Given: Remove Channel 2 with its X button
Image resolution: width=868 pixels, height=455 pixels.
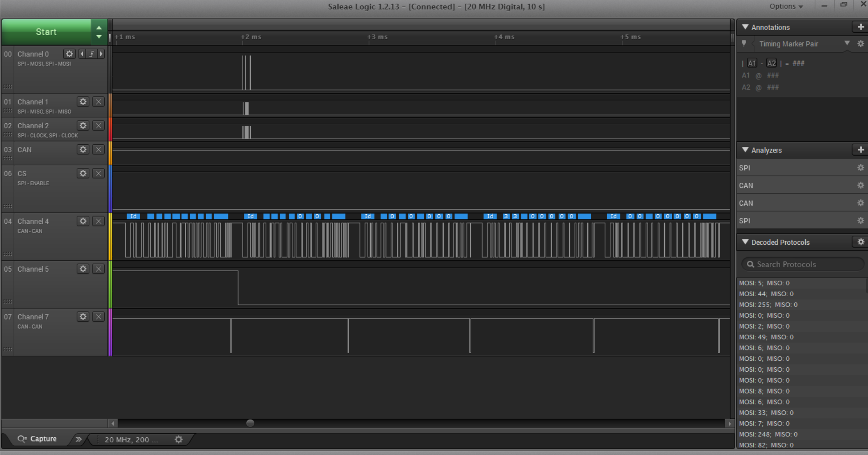Looking at the screenshot, I should coord(98,126).
